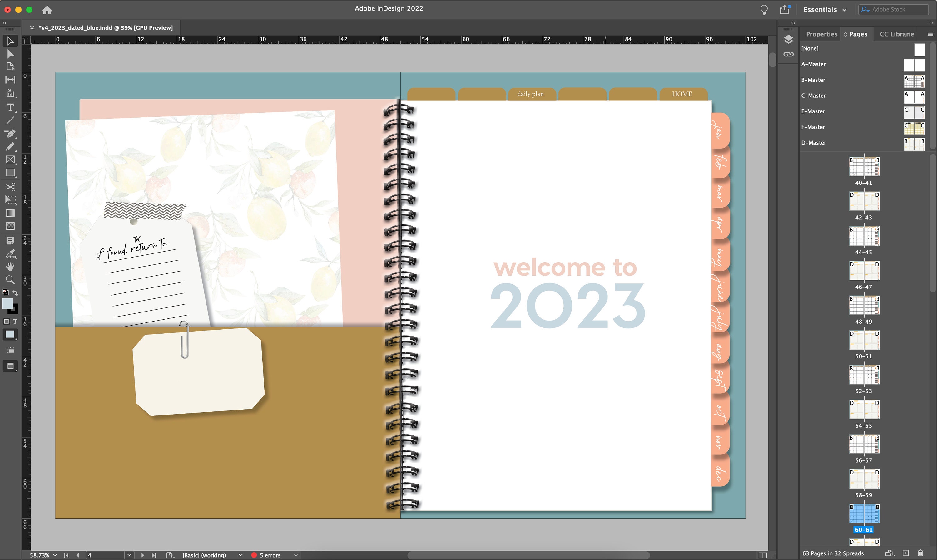Select the Direct Selection tool

(10, 54)
